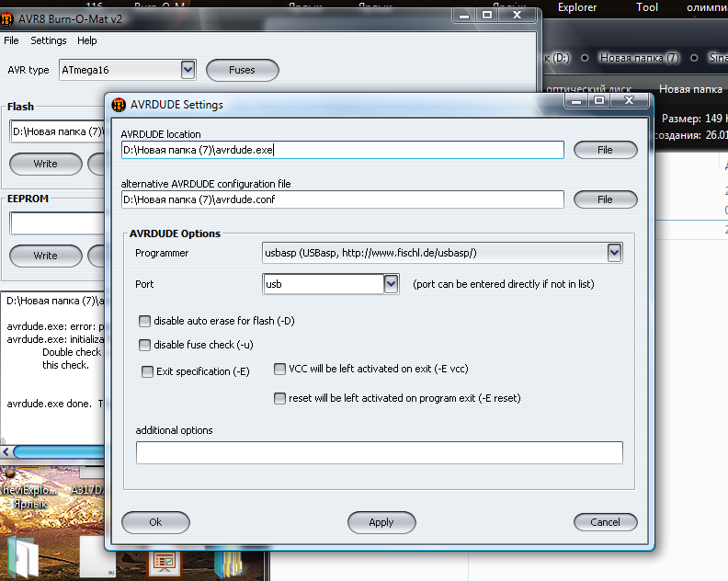
Task: Apply the AVRDUDE settings
Action: (x=381, y=522)
